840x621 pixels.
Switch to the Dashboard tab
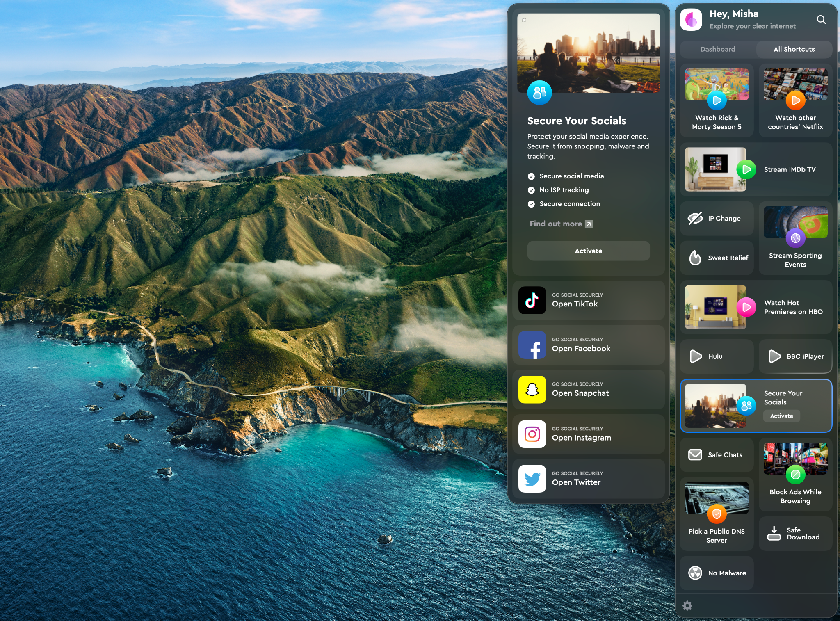click(718, 49)
